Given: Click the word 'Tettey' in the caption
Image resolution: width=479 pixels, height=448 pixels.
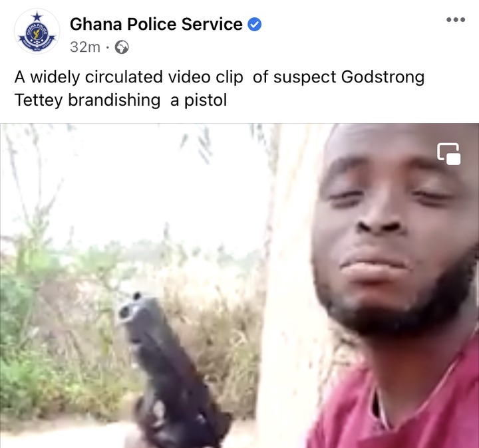Looking at the screenshot, I should pyautogui.click(x=38, y=100).
